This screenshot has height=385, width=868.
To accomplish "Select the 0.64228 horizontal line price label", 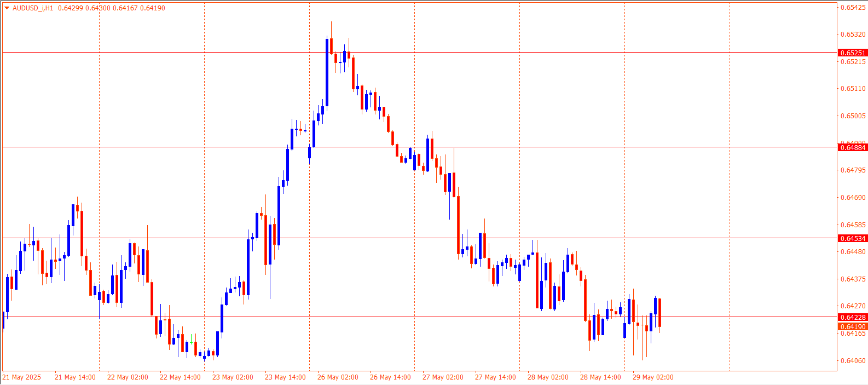I will pos(853,318).
